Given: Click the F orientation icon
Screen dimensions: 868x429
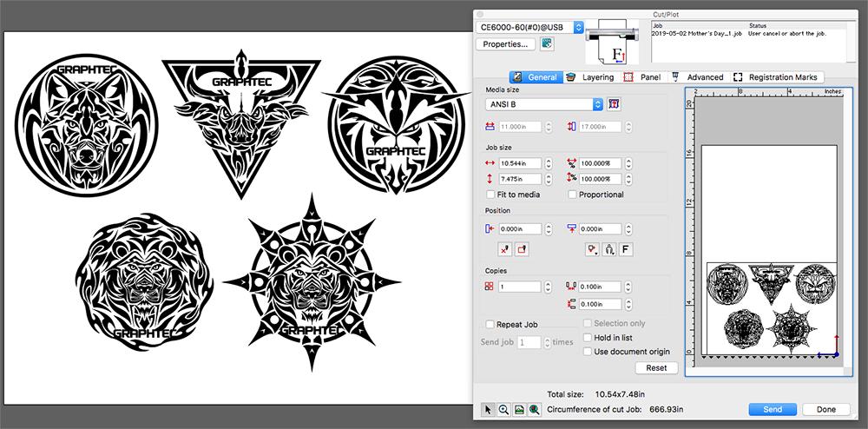Looking at the screenshot, I should point(626,249).
